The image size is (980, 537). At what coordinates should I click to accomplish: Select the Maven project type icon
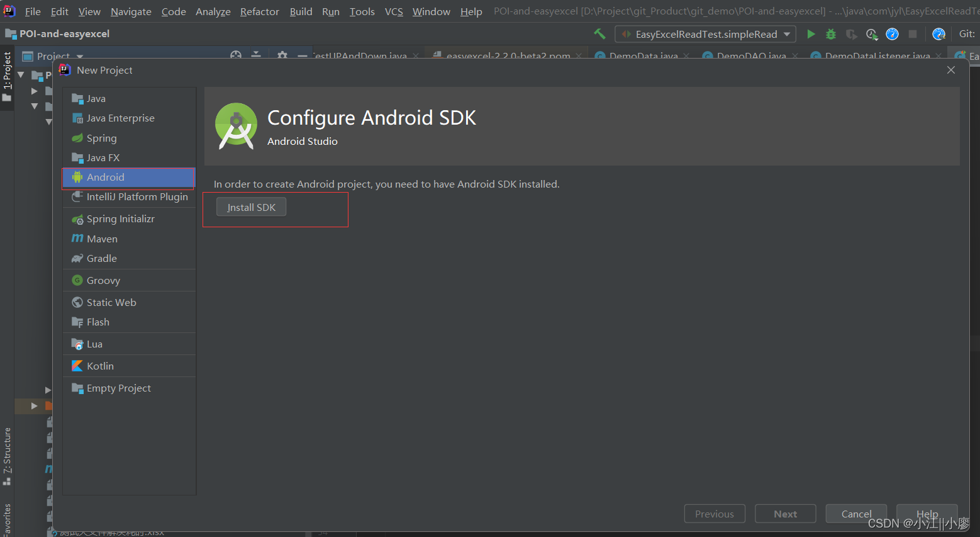point(77,239)
